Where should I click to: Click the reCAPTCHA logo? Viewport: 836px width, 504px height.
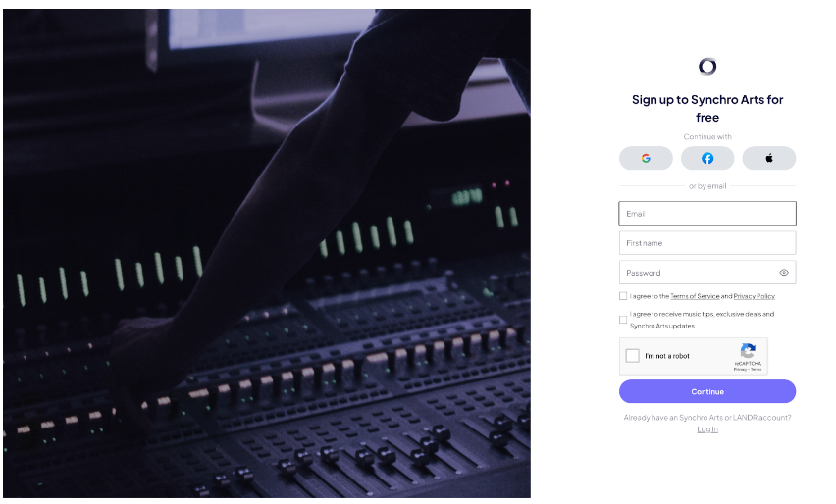(x=748, y=351)
